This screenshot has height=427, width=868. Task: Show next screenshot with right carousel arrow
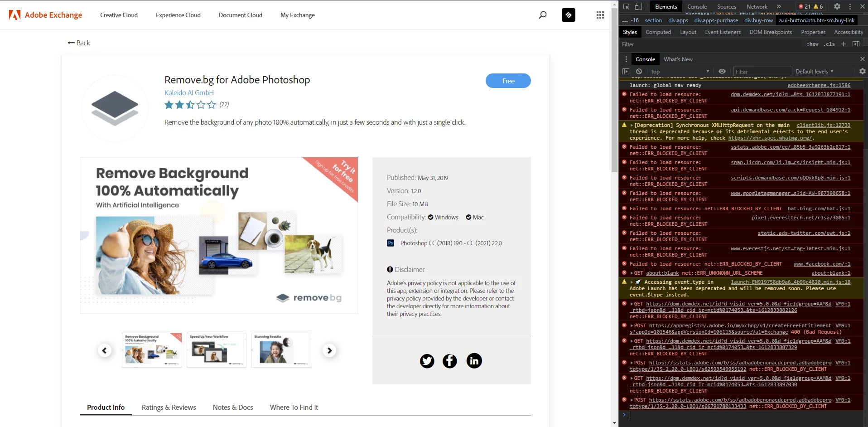pos(329,350)
